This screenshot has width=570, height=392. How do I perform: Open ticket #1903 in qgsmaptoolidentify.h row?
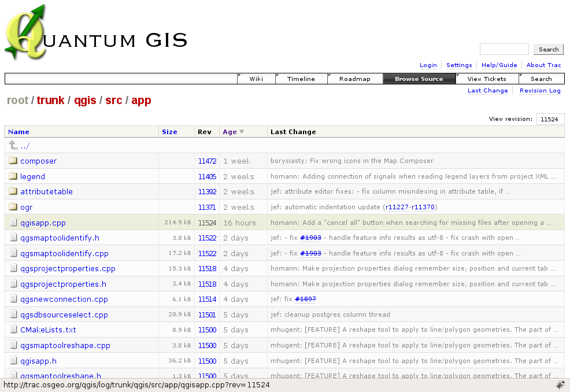[311, 238]
